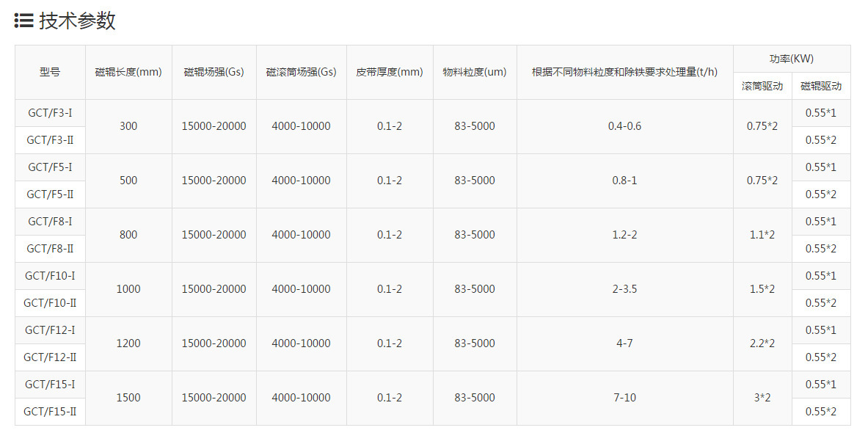Click the 1200 roller length cell
This screenshot has height=433, width=868.
click(129, 344)
